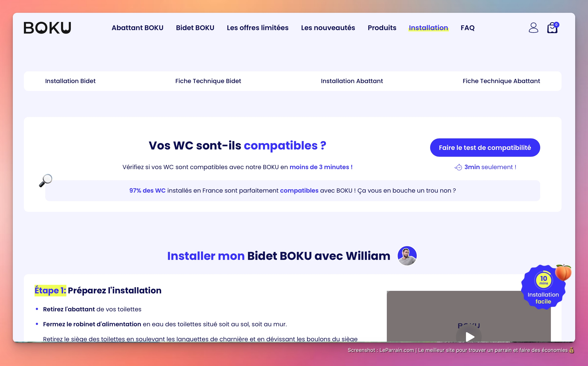Viewport: 588px width, 366px height.
Task: Click the Produits navigation link
Action: point(382,28)
